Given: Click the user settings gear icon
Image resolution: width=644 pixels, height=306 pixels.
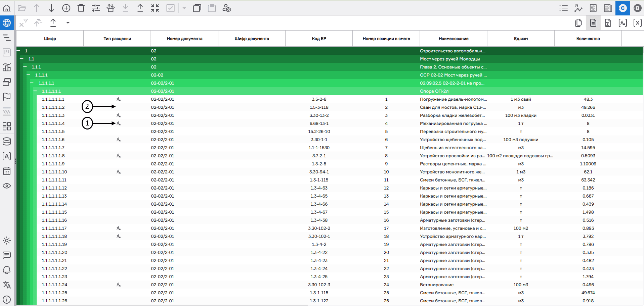Looking at the screenshot, I should pos(227,8).
